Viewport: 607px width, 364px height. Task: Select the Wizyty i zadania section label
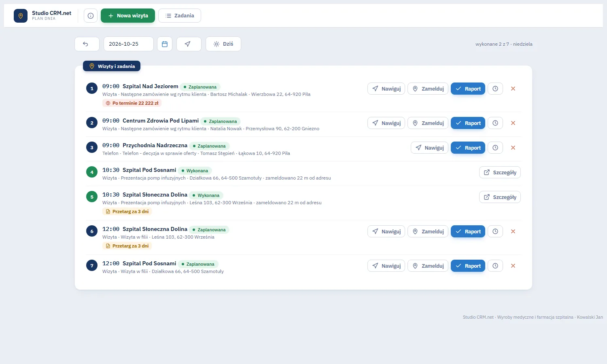point(112,66)
